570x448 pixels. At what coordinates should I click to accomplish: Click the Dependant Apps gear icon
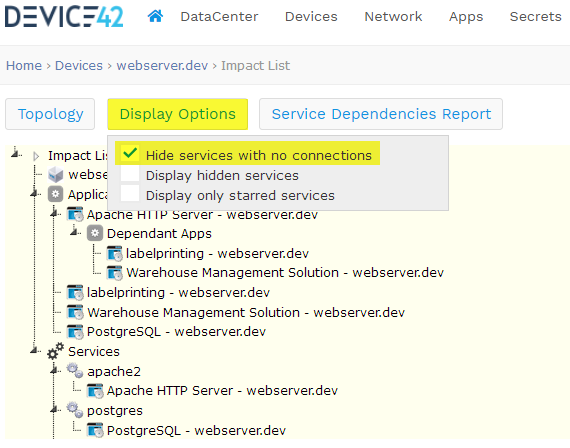point(95,233)
